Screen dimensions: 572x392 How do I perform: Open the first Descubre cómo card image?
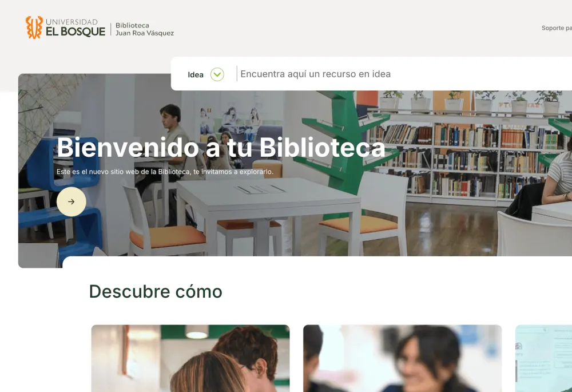(190, 358)
